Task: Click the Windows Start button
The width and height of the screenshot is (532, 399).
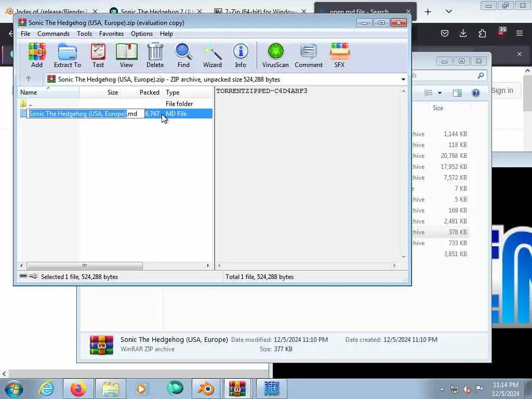Action: [14, 389]
